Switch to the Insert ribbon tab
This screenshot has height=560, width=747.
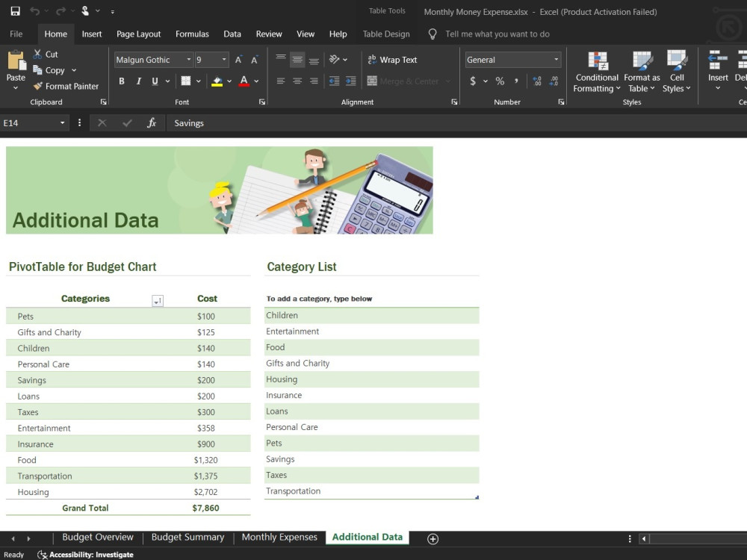click(x=91, y=34)
